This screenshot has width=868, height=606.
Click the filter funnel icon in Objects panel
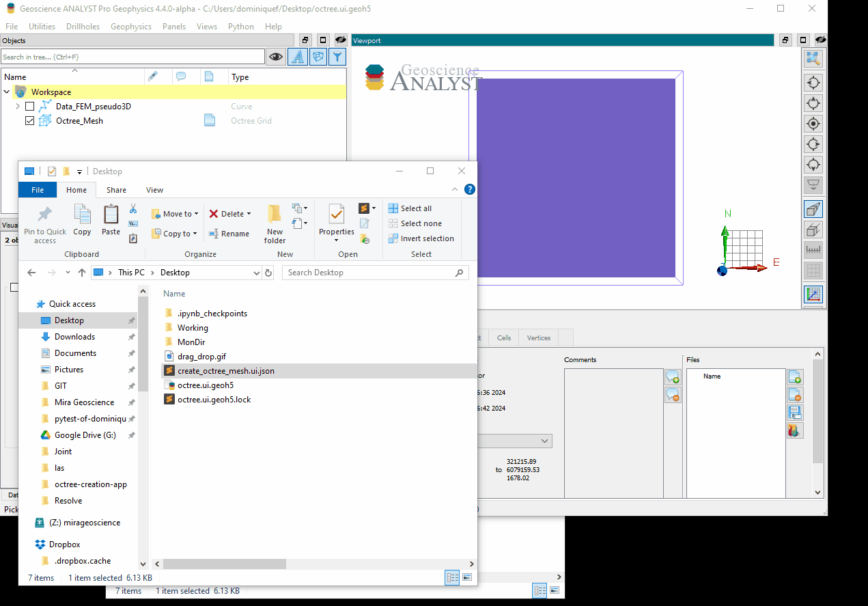click(337, 57)
